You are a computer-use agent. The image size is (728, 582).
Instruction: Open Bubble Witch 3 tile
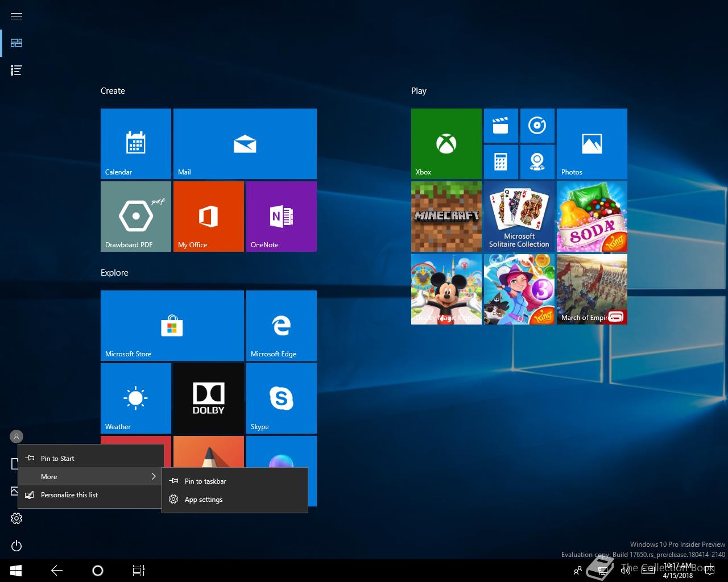[x=519, y=289]
